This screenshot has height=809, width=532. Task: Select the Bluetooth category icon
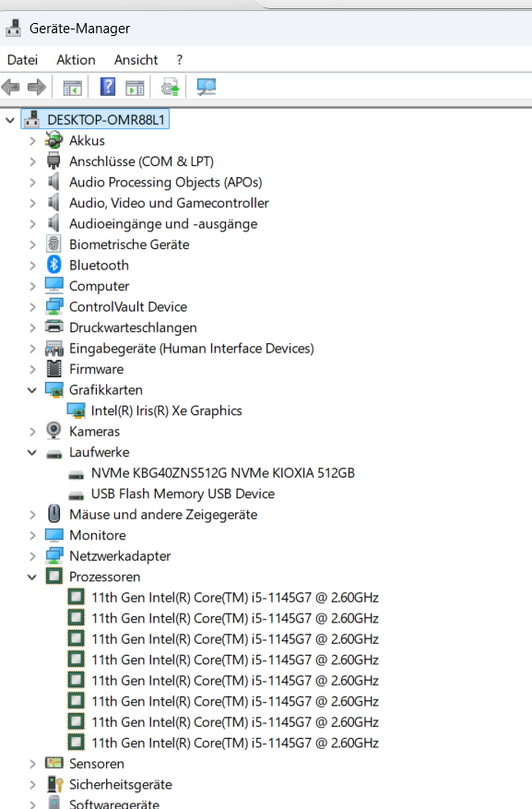pos(53,265)
